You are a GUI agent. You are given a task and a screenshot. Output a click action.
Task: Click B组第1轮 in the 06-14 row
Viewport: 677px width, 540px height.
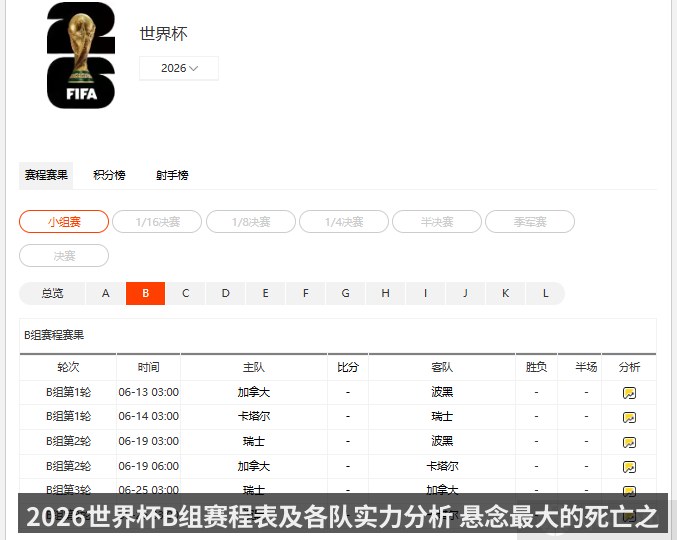click(68, 417)
